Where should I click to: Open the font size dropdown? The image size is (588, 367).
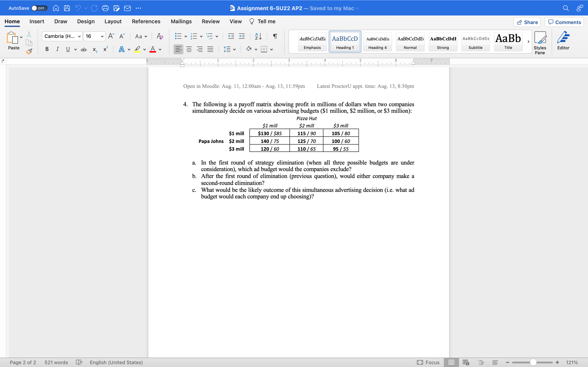tap(102, 36)
